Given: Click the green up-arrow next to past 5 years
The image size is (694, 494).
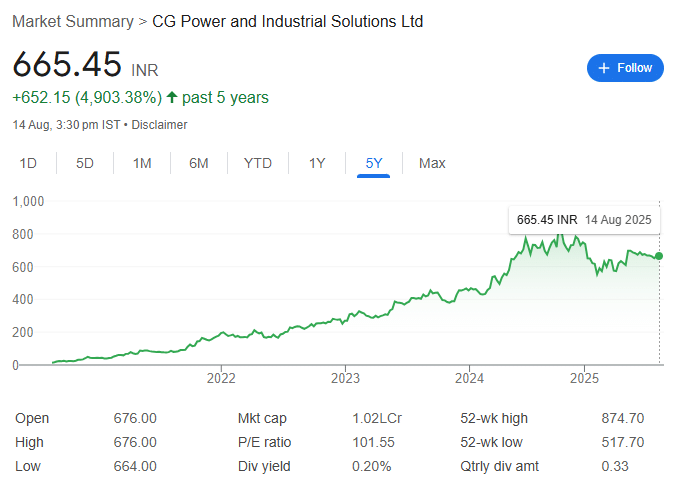Looking at the screenshot, I should (x=172, y=97).
